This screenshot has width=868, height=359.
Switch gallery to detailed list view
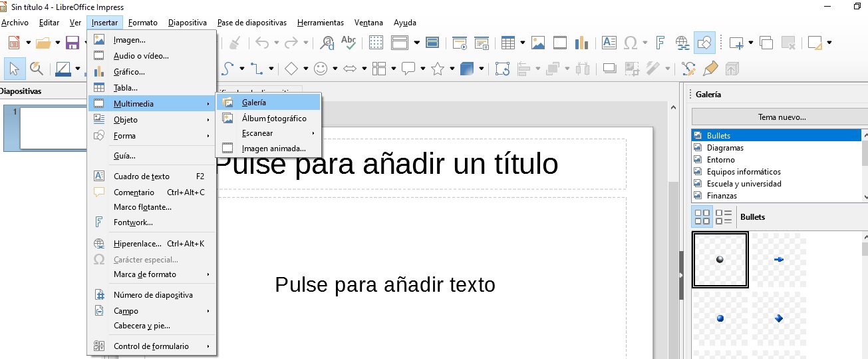pos(723,216)
